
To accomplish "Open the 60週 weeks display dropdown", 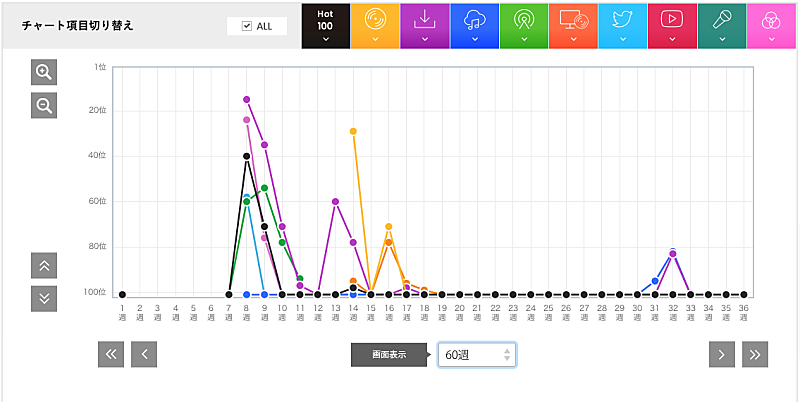I will (477, 354).
